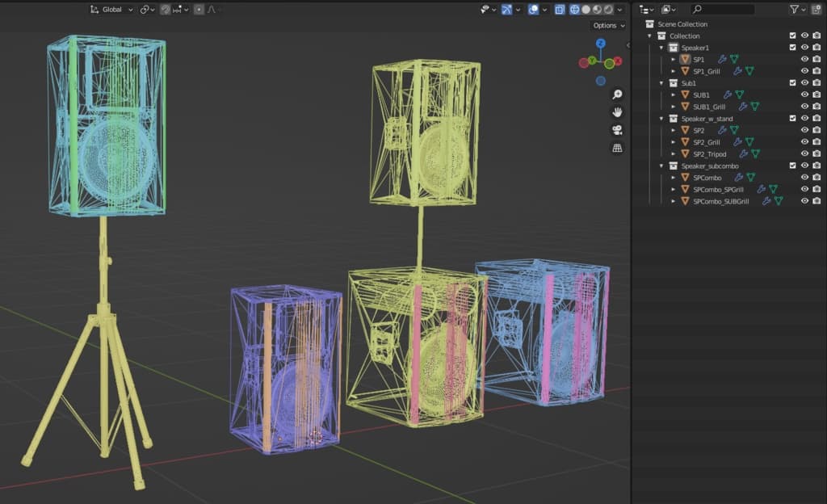Click the wrench modifier icon next to SP1
Screen dimensions: 827x504
[722, 59]
